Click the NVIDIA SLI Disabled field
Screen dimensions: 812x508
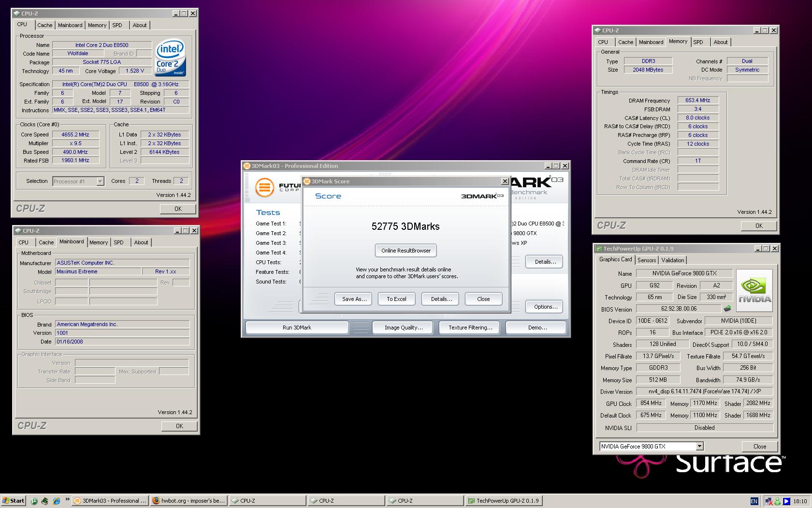[704, 428]
